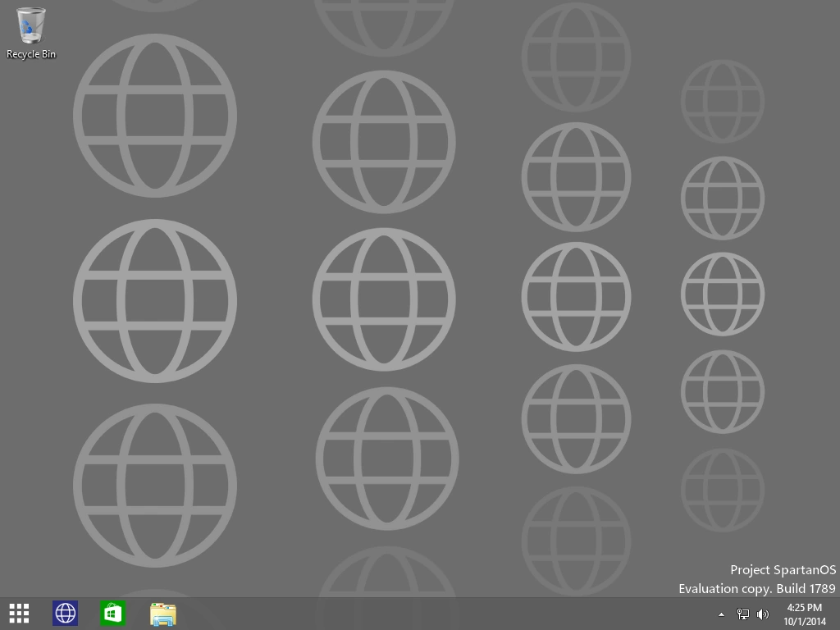The width and height of the screenshot is (840, 630).
Task: Open the volume speaker tray icon
Action: [762, 614]
